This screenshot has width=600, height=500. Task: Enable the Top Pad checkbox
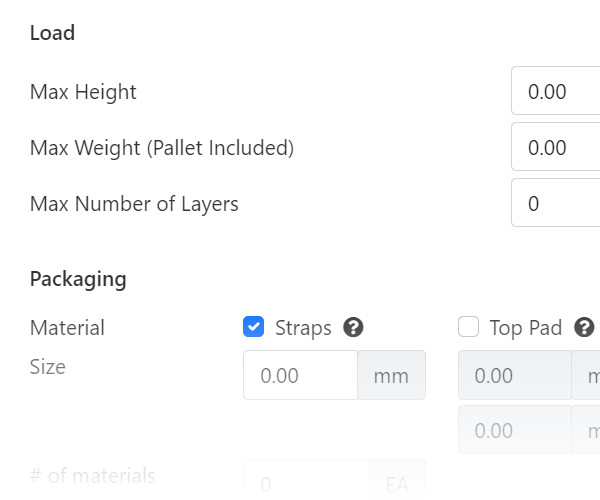(x=468, y=327)
